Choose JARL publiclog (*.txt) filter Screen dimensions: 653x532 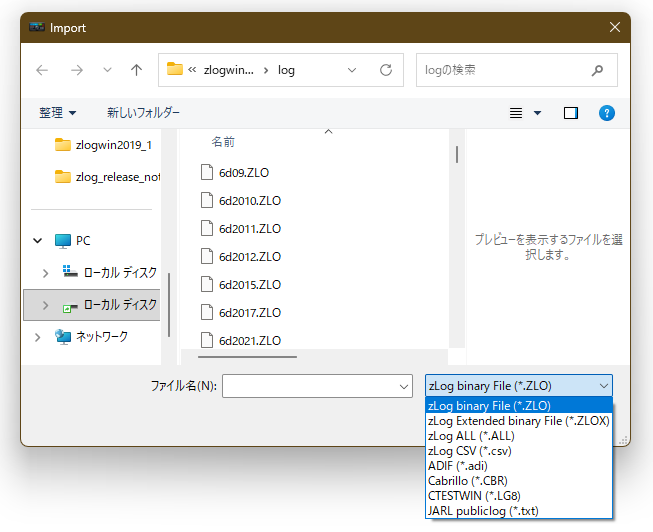[x=518, y=511]
